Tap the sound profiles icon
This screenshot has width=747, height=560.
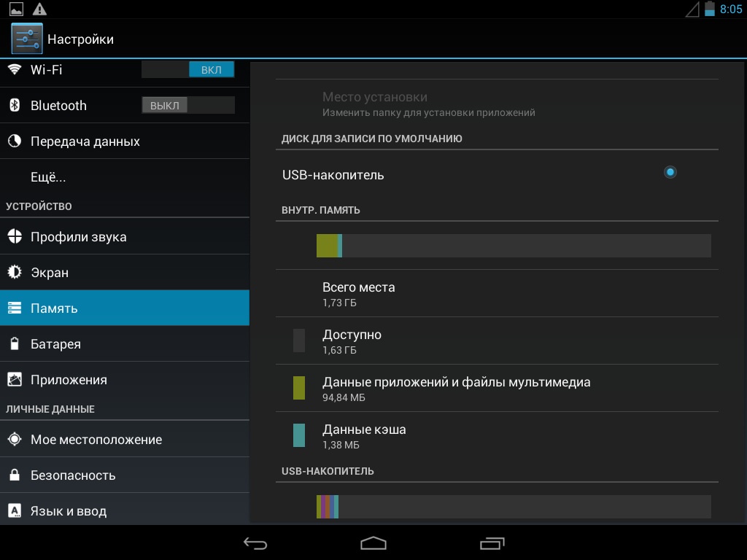pos(14,236)
